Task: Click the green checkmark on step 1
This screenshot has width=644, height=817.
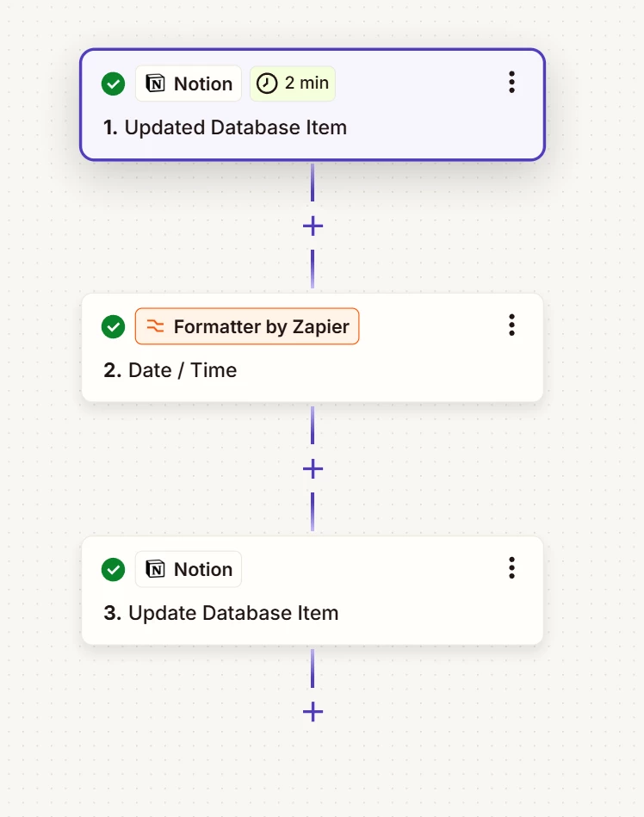Action: [x=113, y=84]
